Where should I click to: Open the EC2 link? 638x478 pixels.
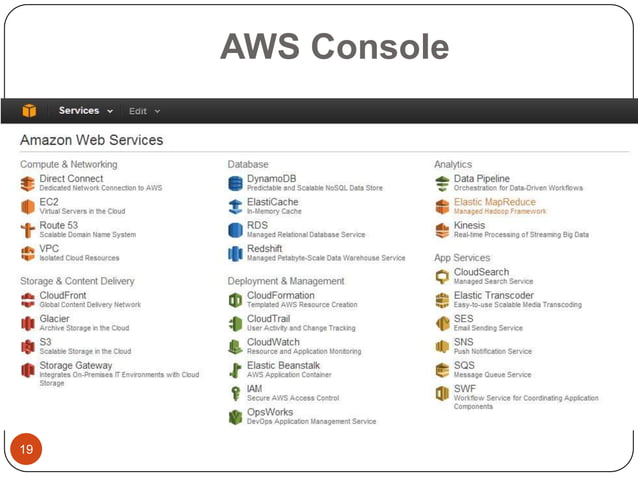point(49,202)
